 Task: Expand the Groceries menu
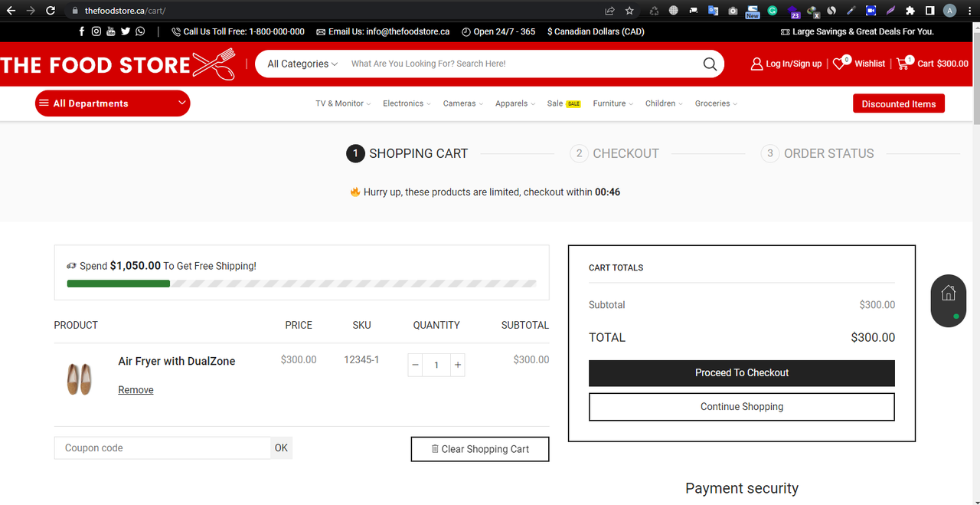[716, 103]
